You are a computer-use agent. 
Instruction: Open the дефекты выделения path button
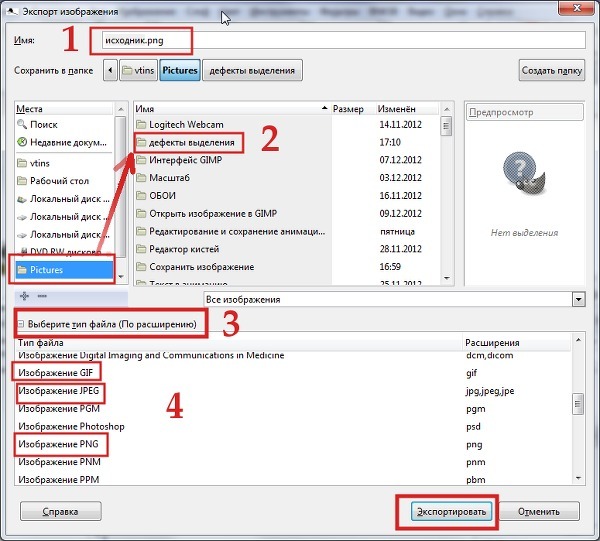pos(252,70)
